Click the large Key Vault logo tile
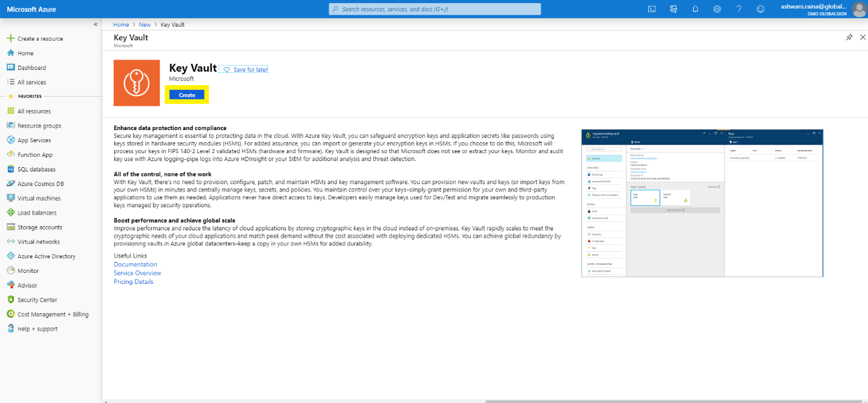 coord(137,83)
